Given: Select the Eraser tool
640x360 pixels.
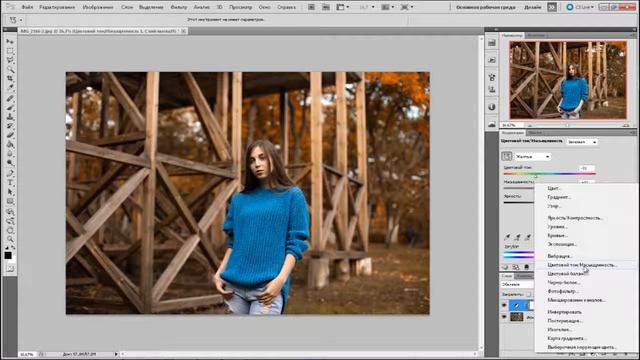Looking at the screenshot, I should point(10,135).
